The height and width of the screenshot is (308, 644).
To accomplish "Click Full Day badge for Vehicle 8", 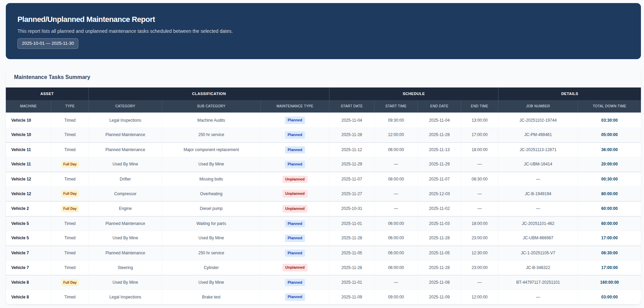I will pos(70,283).
